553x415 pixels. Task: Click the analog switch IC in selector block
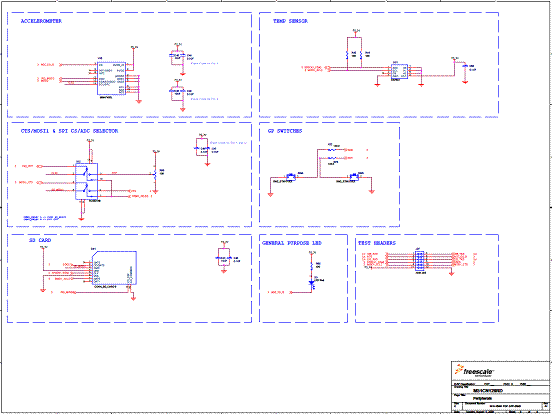tap(86, 181)
